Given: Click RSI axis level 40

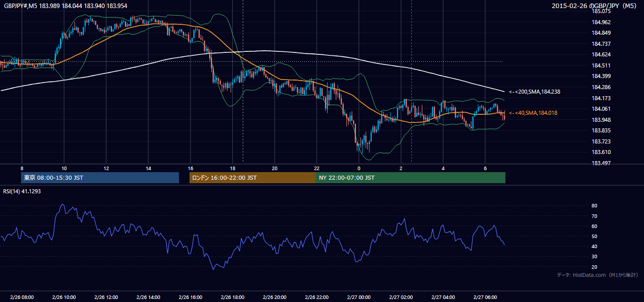Looking at the screenshot, I should (595, 246).
